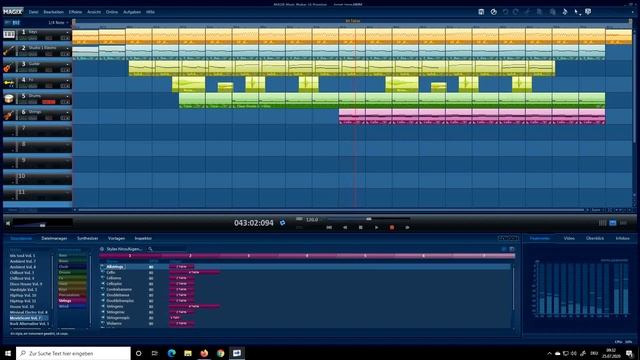The width and height of the screenshot is (640, 360).
Task: Select the Chillout Vol. 3 style
Action: (x=22, y=272)
